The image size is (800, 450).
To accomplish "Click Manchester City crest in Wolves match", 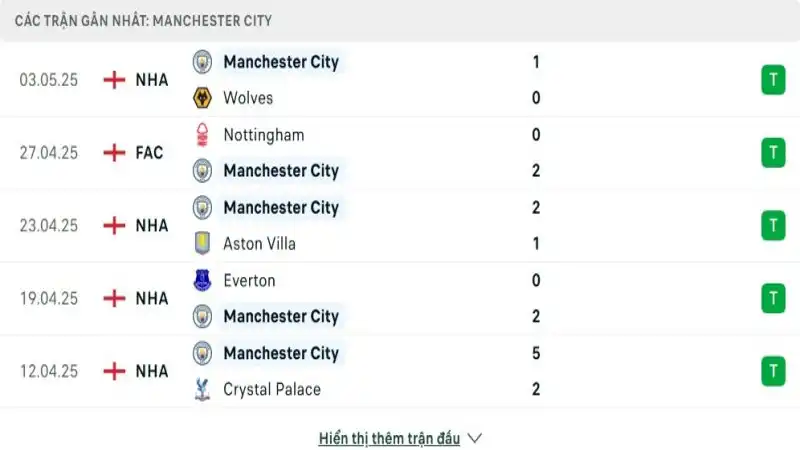I will (203, 62).
